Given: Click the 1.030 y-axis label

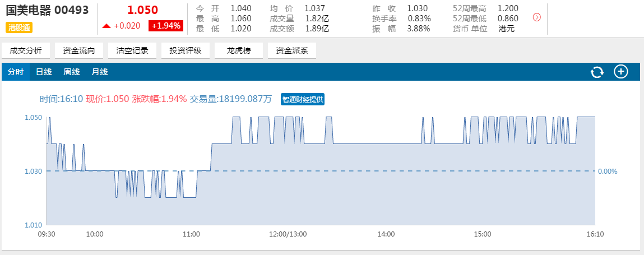Looking at the screenshot, I should (x=34, y=171).
